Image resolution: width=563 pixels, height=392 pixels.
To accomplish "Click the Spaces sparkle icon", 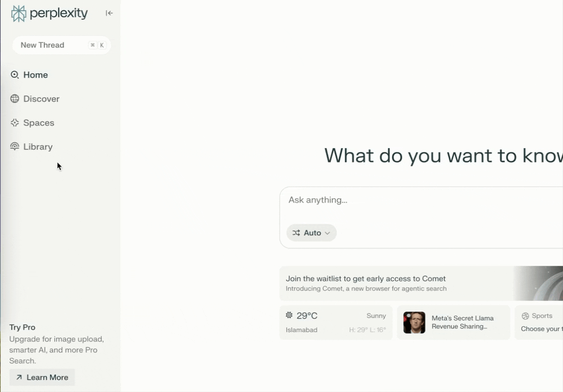I will pos(15,122).
